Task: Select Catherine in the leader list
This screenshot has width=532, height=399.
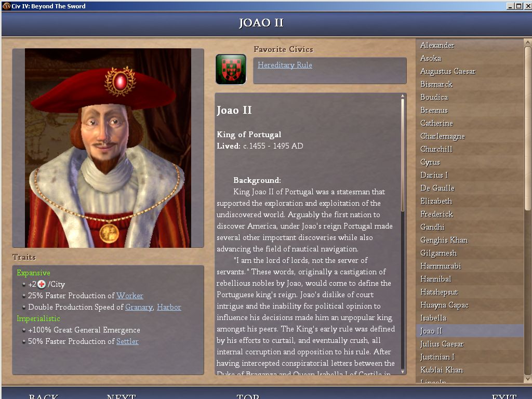Action: pyautogui.click(x=470, y=123)
